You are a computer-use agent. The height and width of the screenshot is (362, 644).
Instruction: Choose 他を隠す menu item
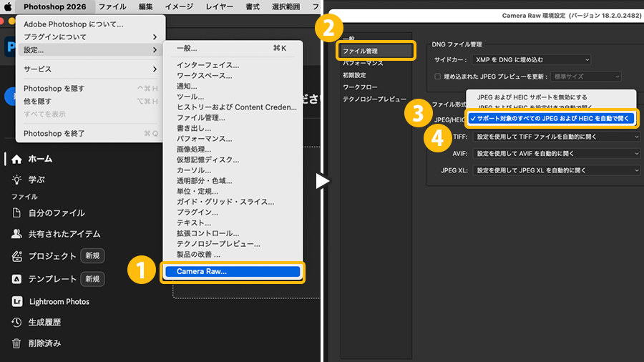point(90,101)
